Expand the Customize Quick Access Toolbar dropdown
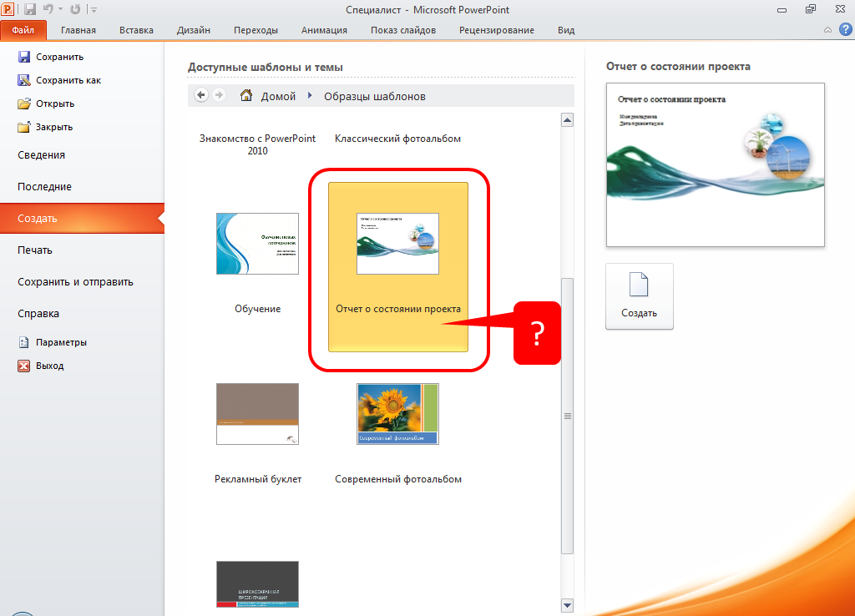855x616 pixels. coord(94,10)
